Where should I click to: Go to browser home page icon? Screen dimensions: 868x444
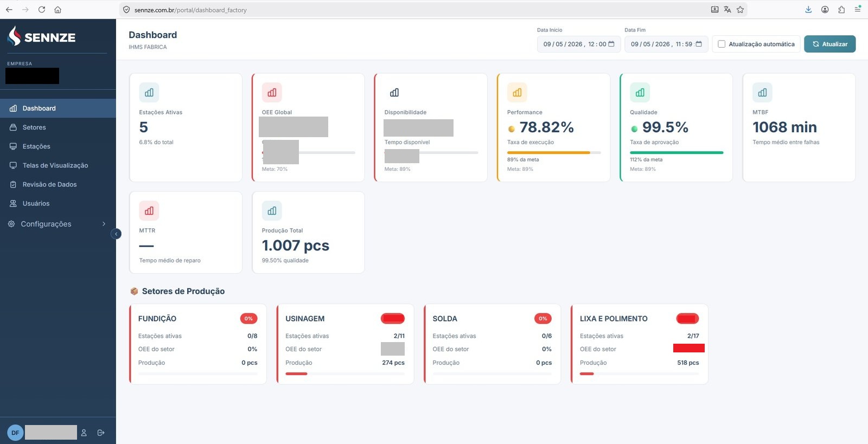pyautogui.click(x=58, y=10)
